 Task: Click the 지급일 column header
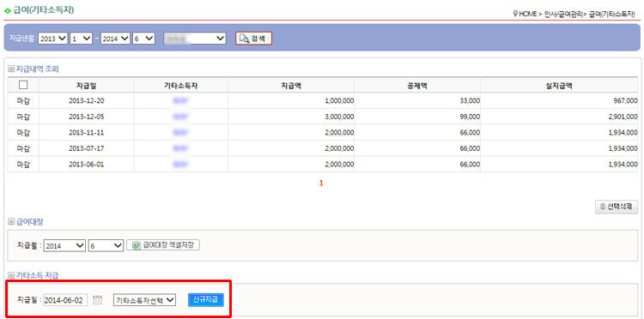click(86, 85)
